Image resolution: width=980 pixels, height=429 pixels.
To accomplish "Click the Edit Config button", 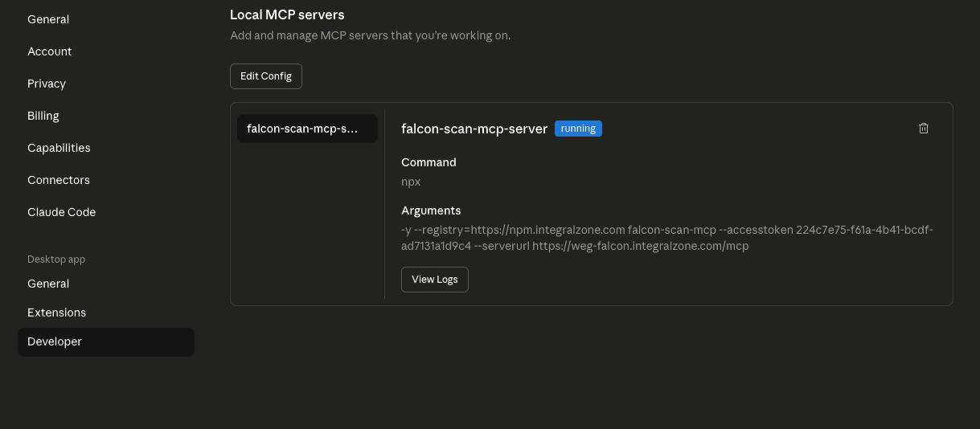I will tap(266, 76).
